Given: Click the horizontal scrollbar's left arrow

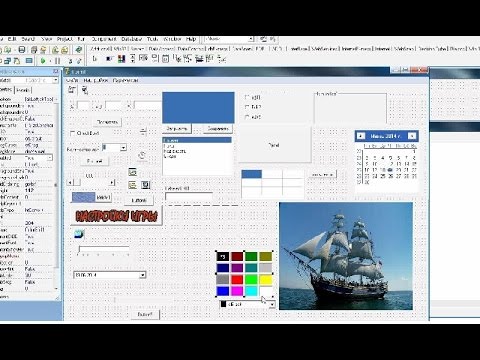Looking at the screenshot, I should 70,182.
